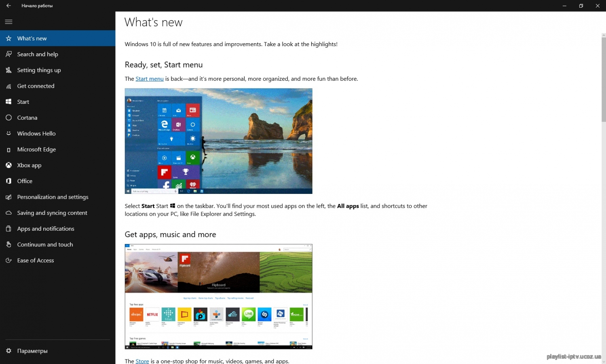Screen dimensions: 606x364
Task: Open the Cortana topic
Action: (x=57, y=118)
